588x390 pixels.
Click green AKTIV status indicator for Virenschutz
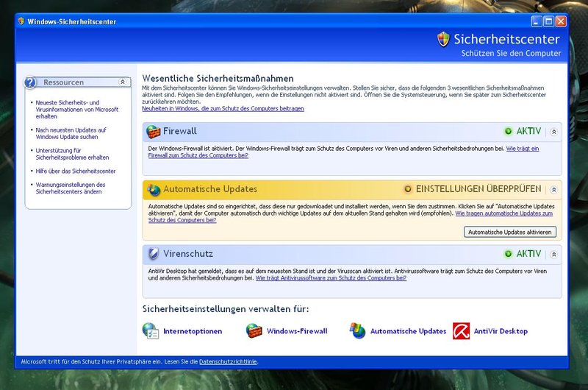pos(508,254)
